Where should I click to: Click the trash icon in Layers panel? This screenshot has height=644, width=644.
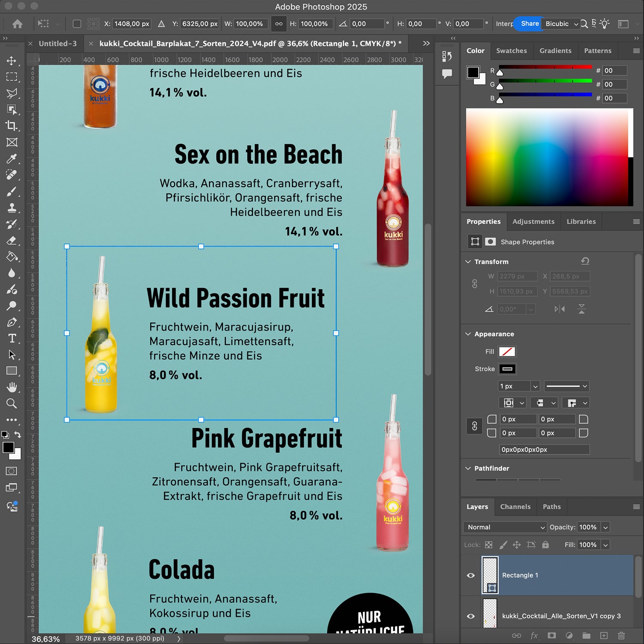click(x=621, y=635)
